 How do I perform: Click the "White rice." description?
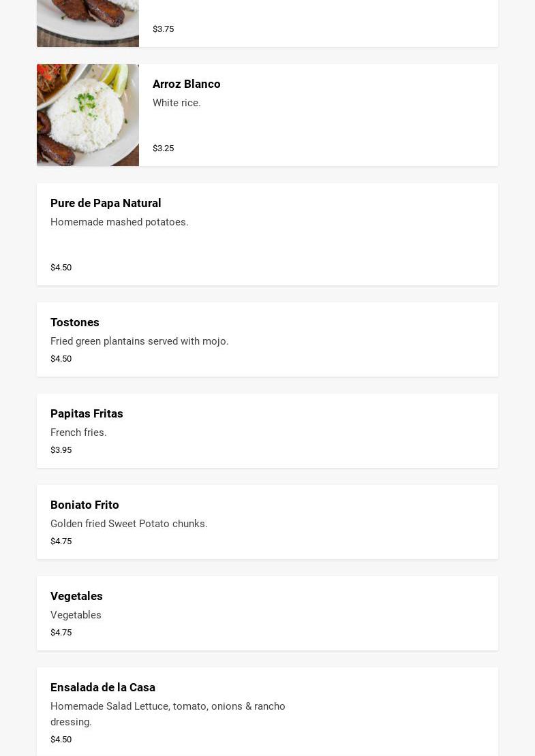[177, 103]
